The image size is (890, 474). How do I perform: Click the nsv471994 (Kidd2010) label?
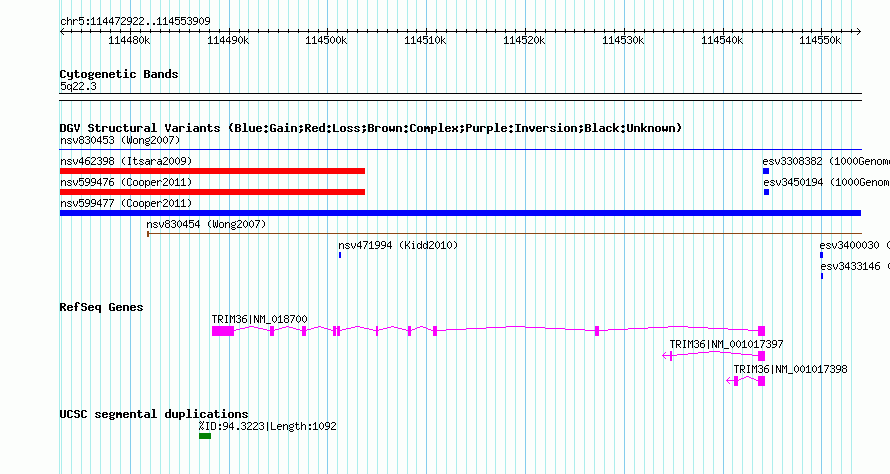tap(398, 245)
